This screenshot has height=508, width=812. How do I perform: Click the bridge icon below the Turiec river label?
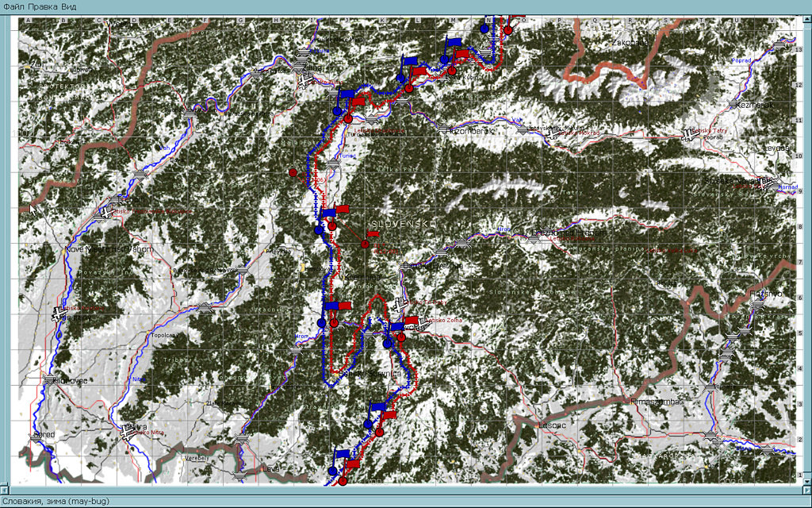pos(333,164)
